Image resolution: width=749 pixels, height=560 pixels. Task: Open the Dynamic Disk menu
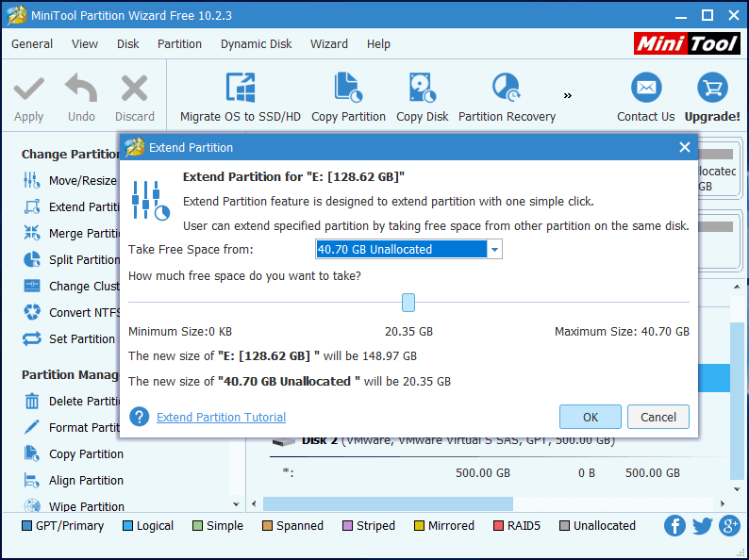click(x=256, y=44)
